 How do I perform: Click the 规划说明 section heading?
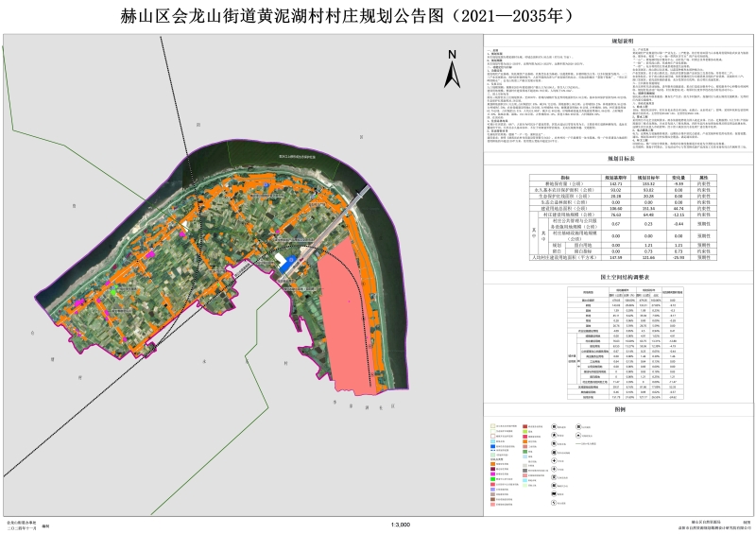(x=619, y=43)
